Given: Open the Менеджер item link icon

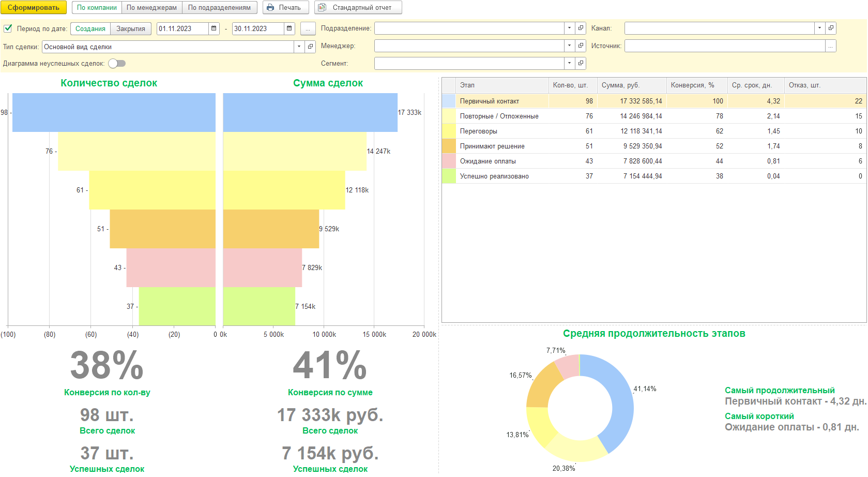Looking at the screenshot, I should (581, 46).
